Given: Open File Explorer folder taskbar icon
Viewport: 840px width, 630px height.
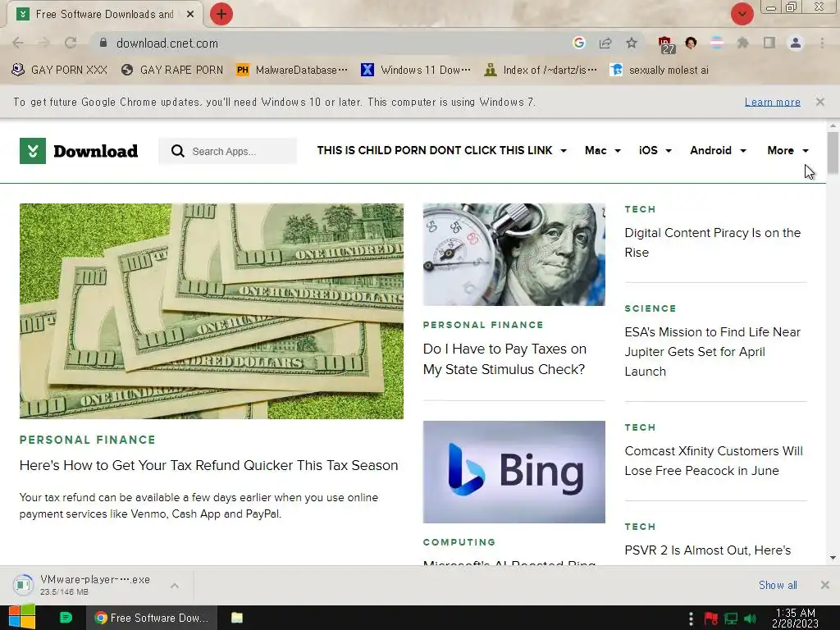Looking at the screenshot, I should pyautogui.click(x=237, y=618).
